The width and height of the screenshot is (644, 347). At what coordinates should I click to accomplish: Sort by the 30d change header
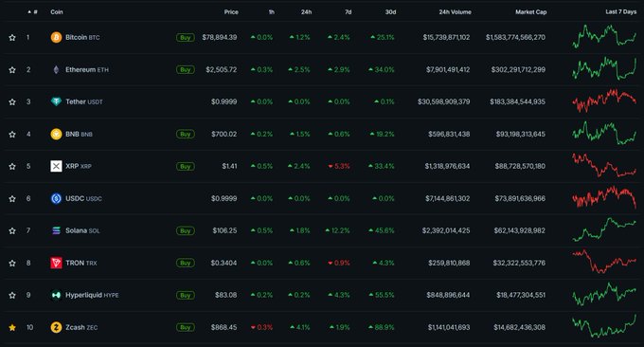tap(390, 12)
